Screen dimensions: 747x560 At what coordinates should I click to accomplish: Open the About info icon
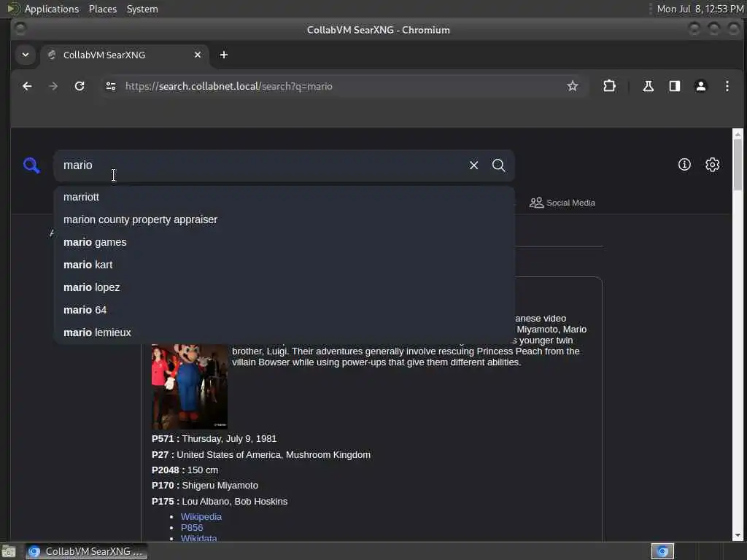tap(684, 165)
